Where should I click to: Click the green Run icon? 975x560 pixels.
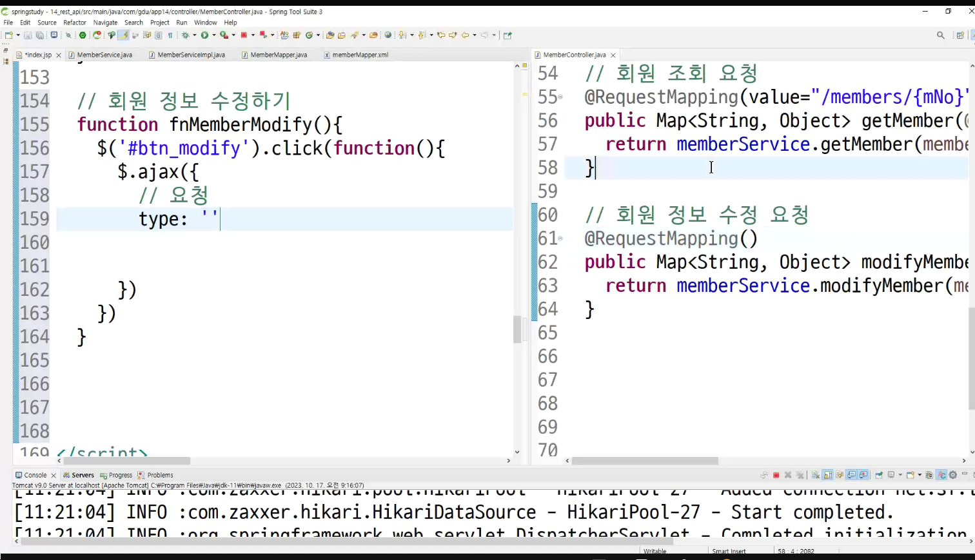204,35
